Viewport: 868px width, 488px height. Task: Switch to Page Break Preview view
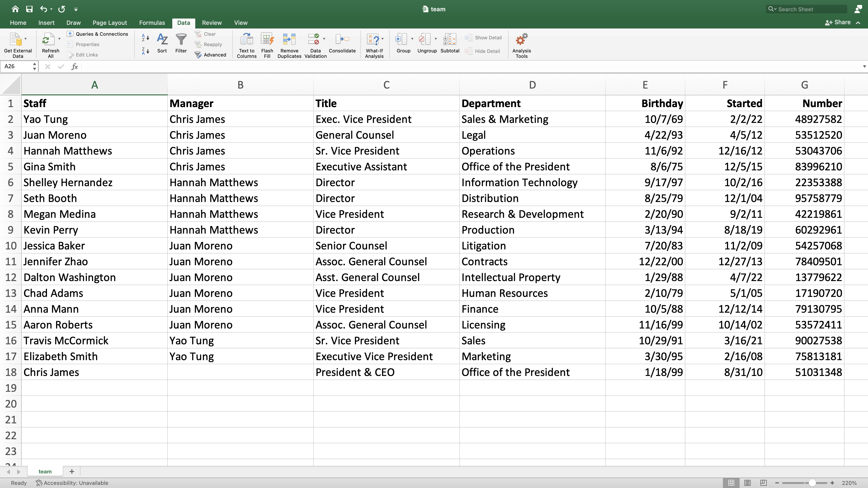(763, 483)
